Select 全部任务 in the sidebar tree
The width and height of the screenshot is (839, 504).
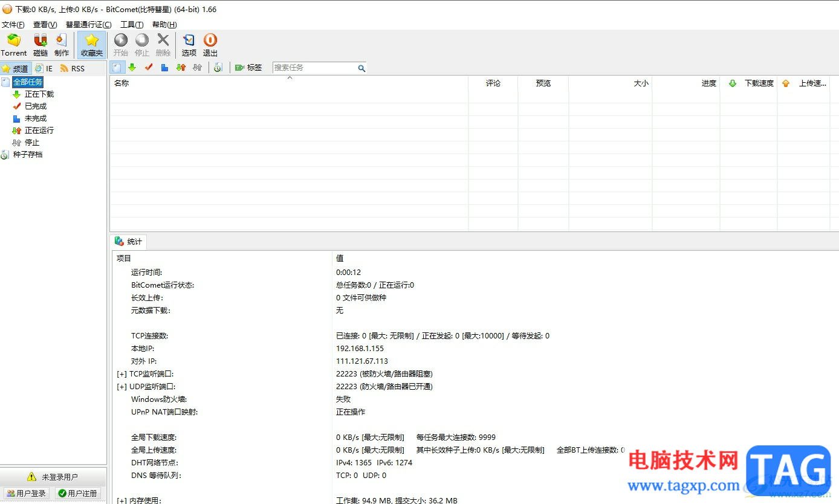[x=28, y=82]
